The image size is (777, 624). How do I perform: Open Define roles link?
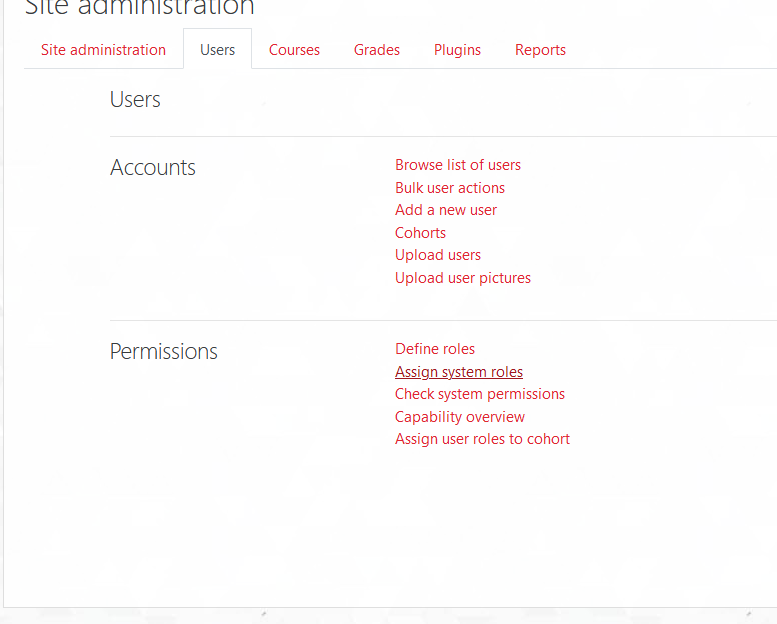pyautogui.click(x=435, y=349)
